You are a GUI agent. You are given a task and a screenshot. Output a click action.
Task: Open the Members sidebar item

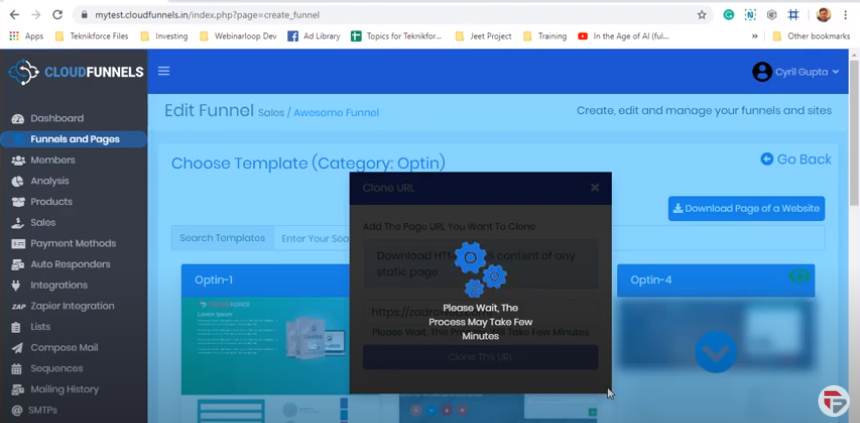(x=52, y=160)
